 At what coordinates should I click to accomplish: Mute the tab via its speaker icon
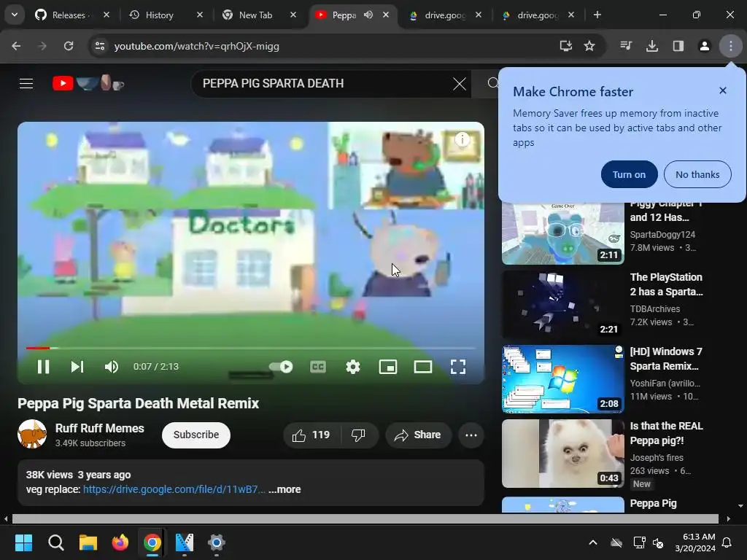(x=368, y=15)
